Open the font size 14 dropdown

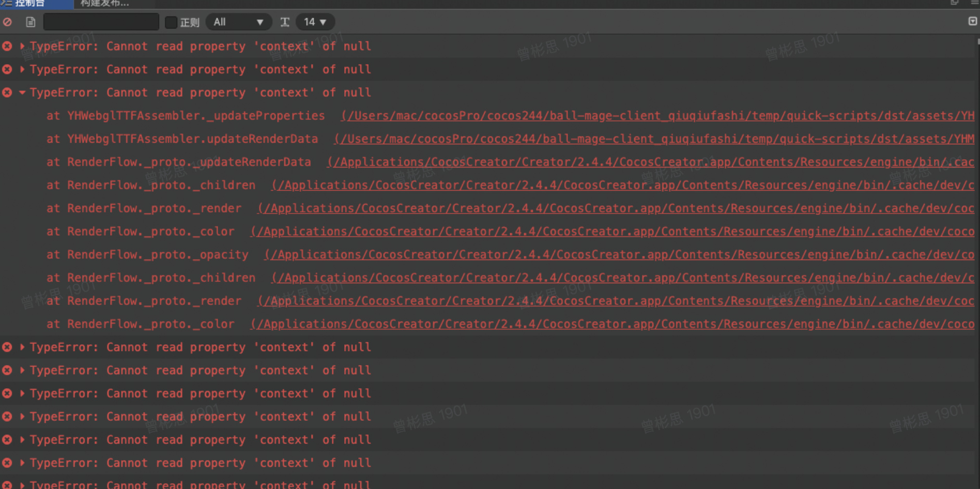(x=315, y=22)
